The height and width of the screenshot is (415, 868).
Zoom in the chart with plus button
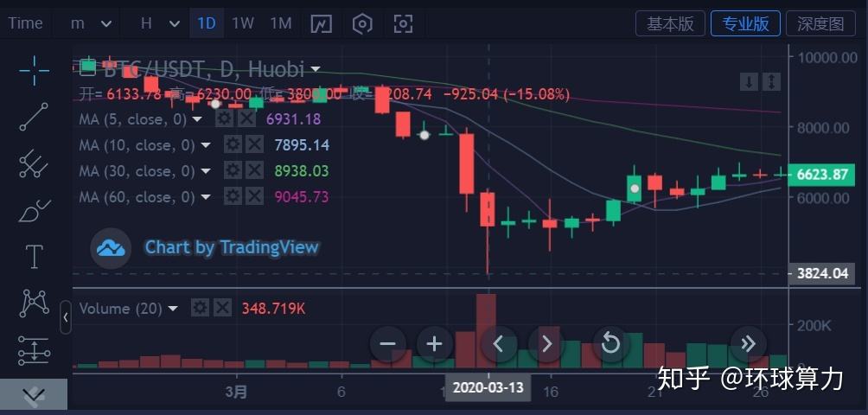435,344
